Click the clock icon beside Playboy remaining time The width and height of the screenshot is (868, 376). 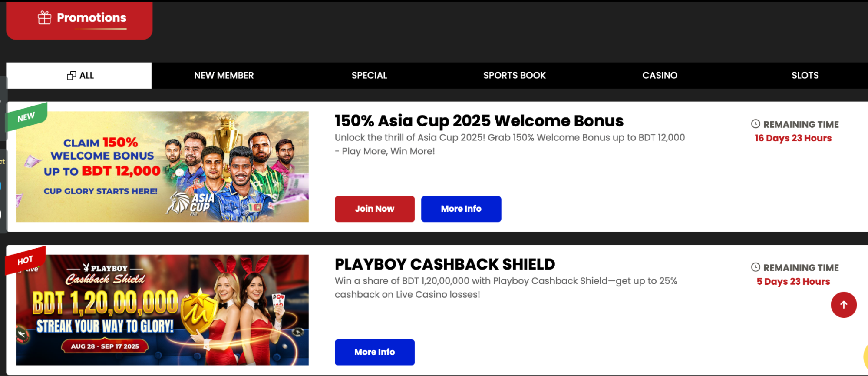pyautogui.click(x=756, y=268)
